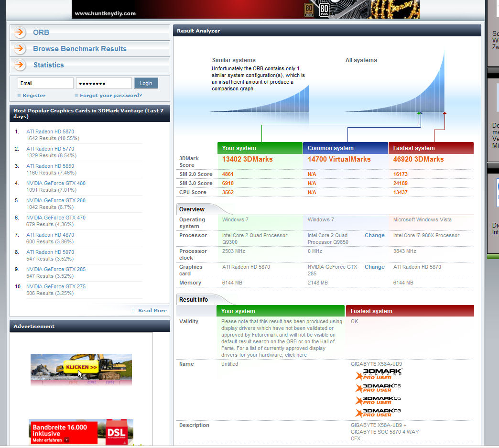Click the SM 2.0 score 4861

point(228,174)
